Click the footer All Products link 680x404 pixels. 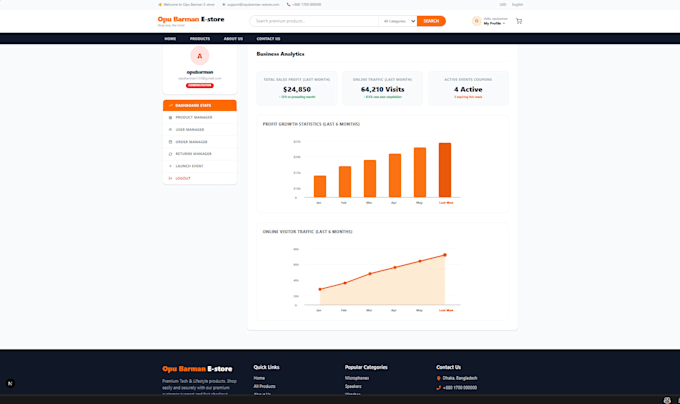pyautogui.click(x=265, y=386)
